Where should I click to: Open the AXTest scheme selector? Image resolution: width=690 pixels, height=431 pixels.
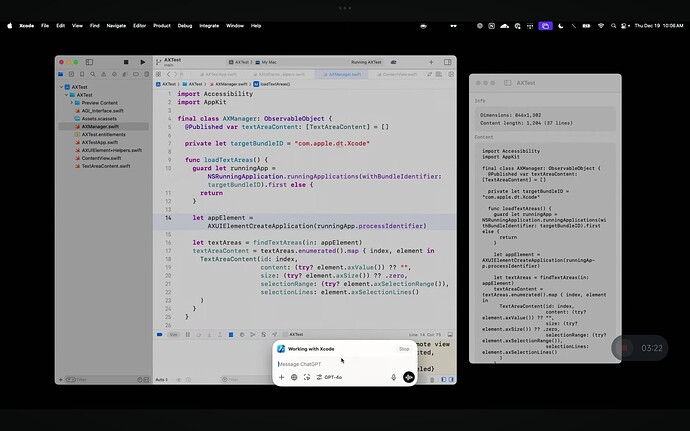[239, 63]
